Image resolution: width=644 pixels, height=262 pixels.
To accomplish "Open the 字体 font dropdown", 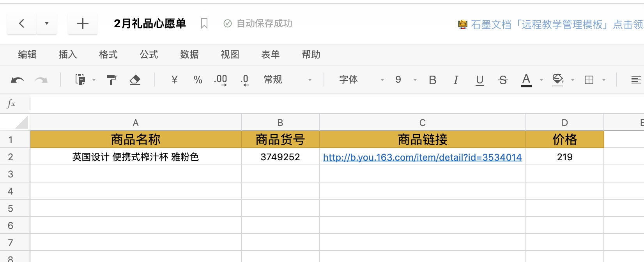I will (x=361, y=80).
